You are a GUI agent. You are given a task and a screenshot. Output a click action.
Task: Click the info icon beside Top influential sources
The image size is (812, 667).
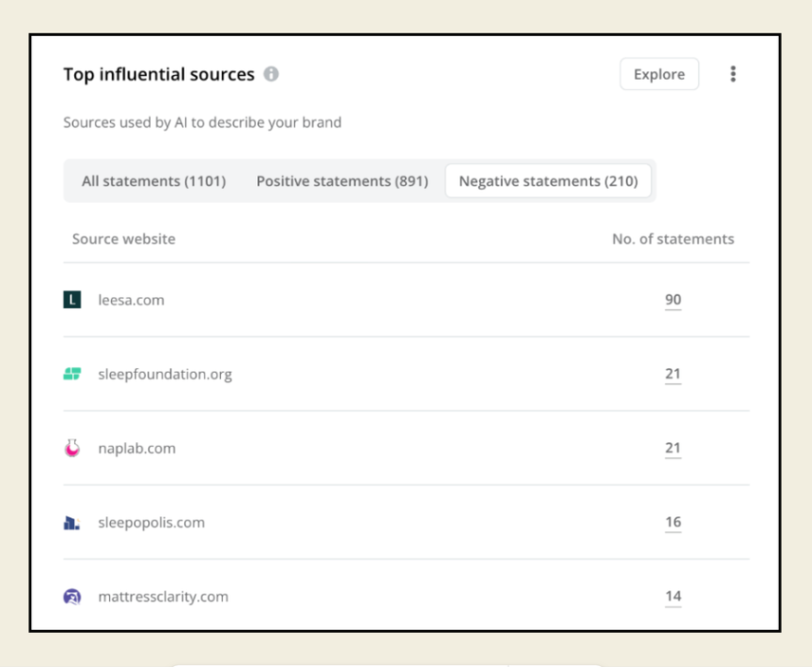271,74
